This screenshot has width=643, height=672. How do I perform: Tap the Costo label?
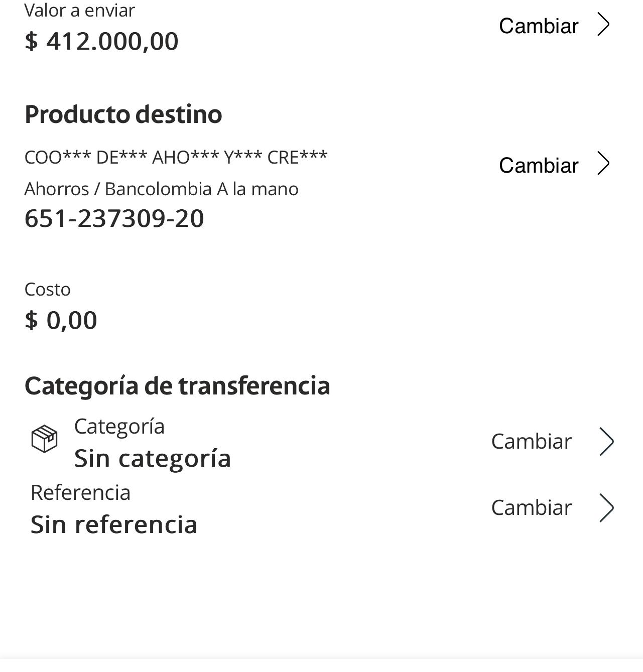pyautogui.click(x=48, y=290)
